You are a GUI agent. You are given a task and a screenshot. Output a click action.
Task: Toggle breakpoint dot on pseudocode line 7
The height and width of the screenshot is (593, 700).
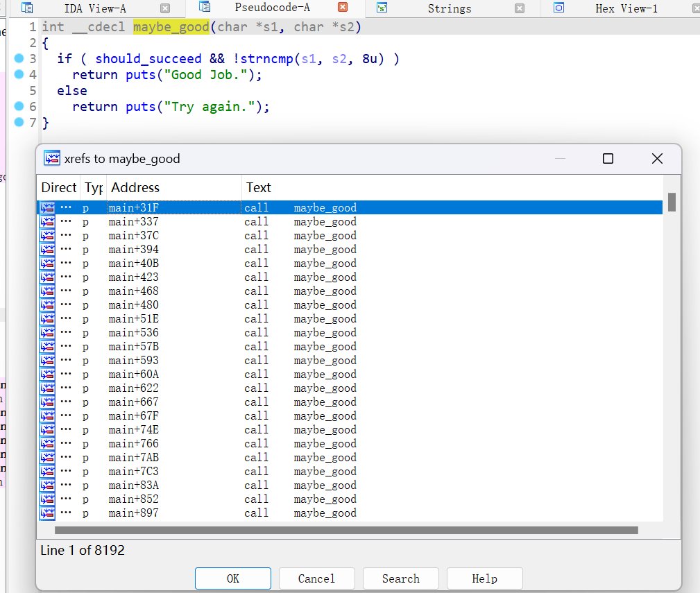click(19, 122)
